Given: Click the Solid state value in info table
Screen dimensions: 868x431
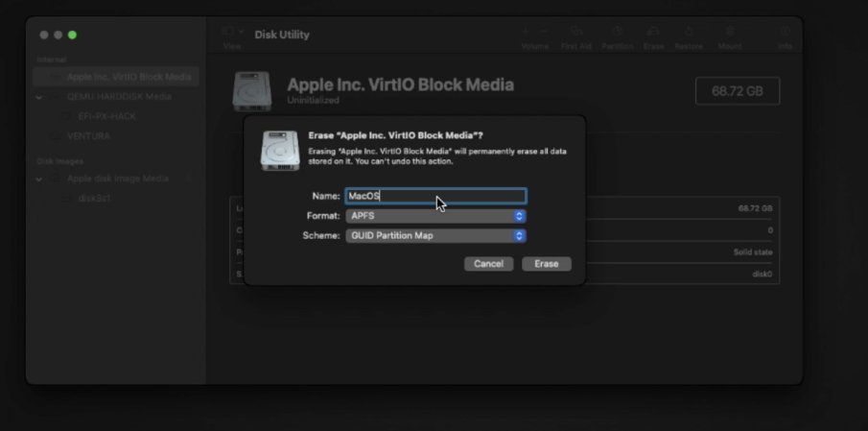Looking at the screenshot, I should [752, 252].
